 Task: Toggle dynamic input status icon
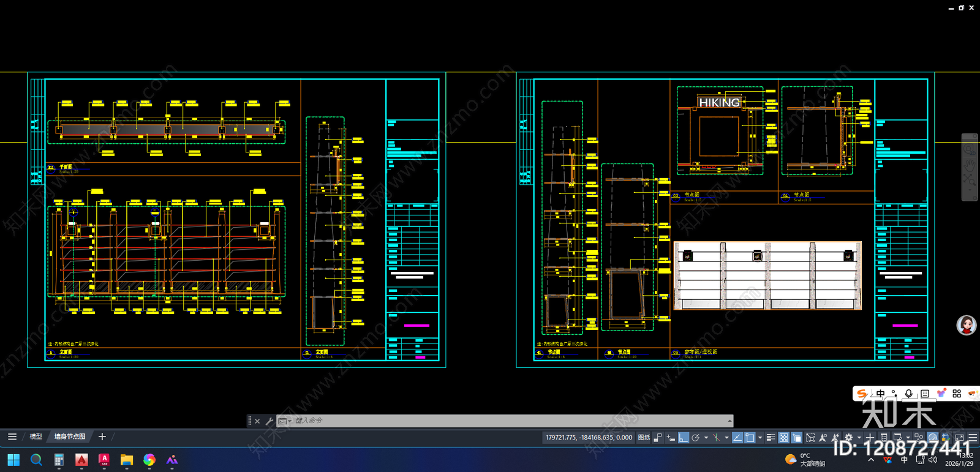[671, 437]
